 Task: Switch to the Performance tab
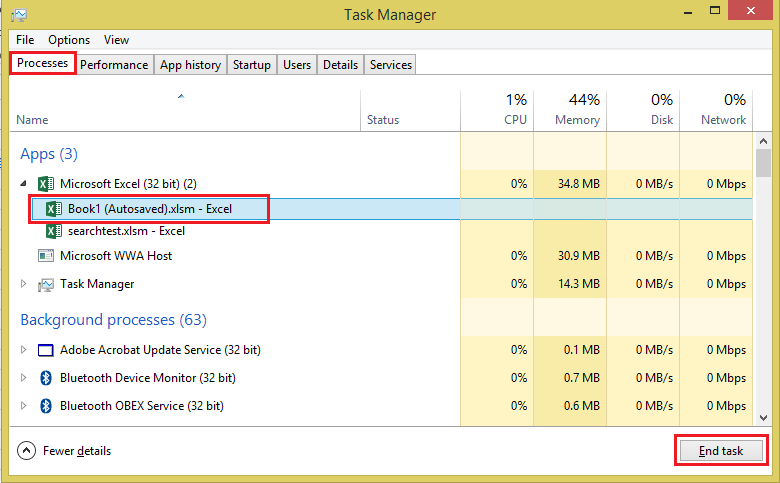pyautogui.click(x=114, y=65)
